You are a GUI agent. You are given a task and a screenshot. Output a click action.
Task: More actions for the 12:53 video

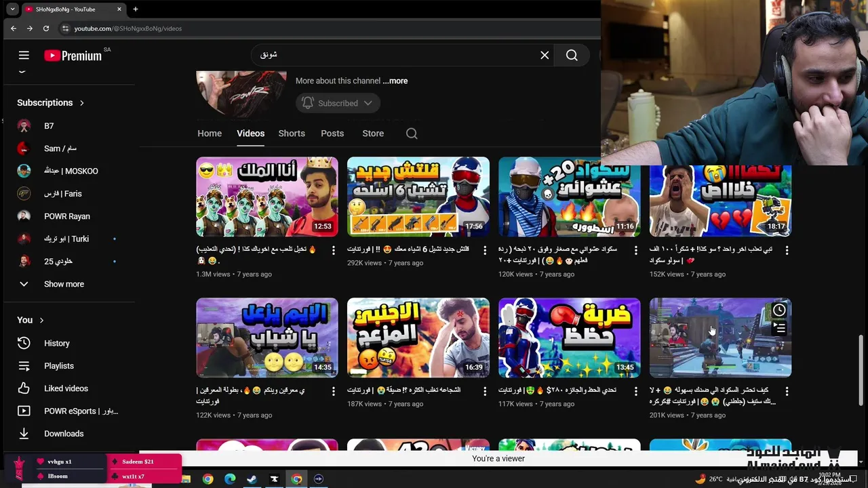[x=333, y=250]
